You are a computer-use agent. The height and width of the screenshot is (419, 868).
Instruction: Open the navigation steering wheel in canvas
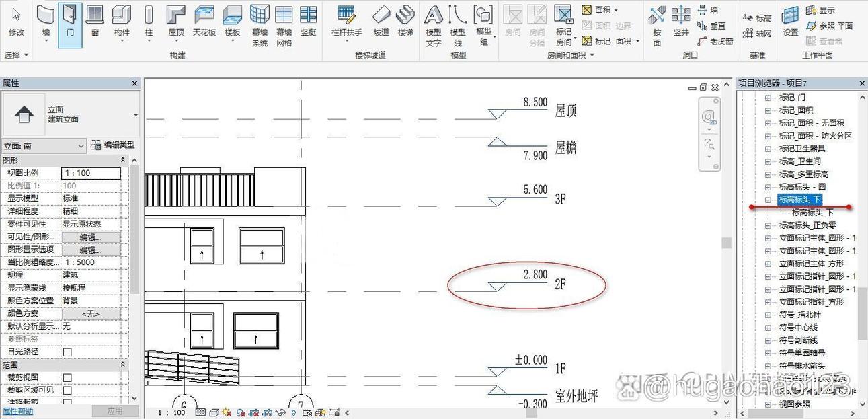709,118
